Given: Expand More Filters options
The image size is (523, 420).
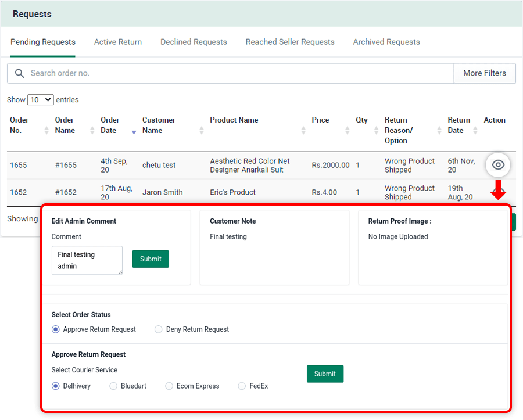Looking at the screenshot, I should pos(484,73).
